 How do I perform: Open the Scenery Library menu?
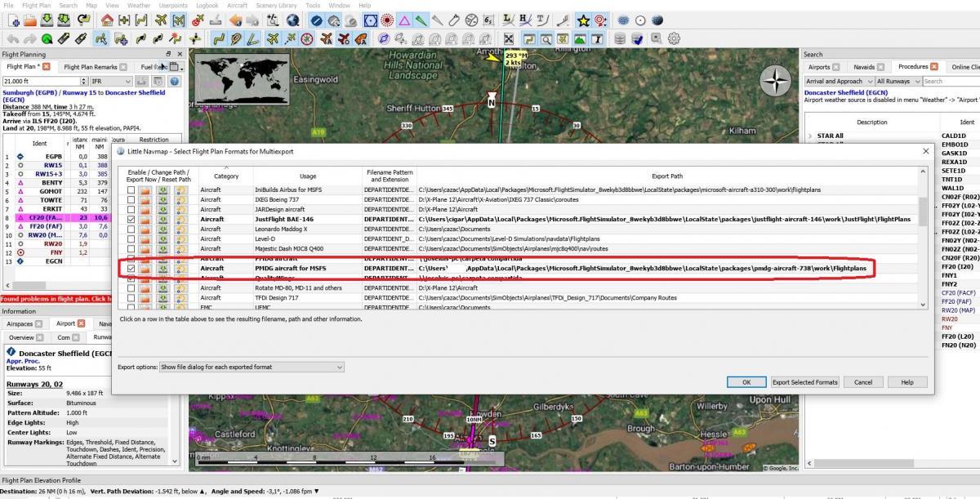coord(276,5)
